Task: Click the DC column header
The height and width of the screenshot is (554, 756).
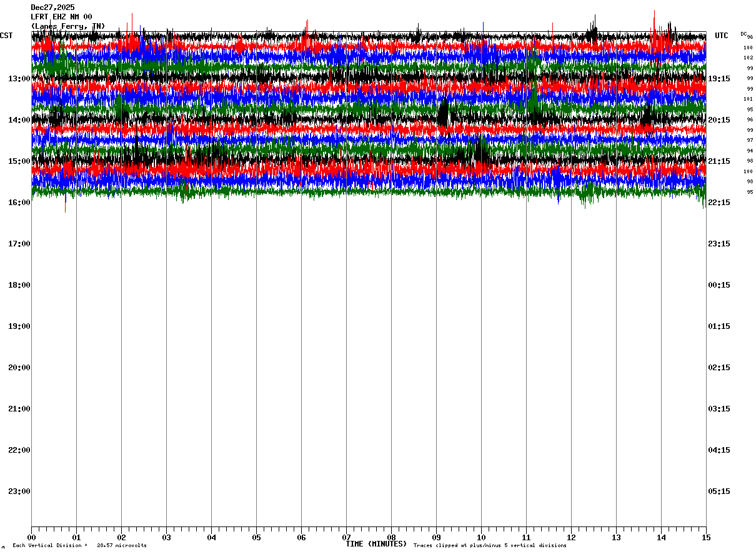Action: point(744,34)
